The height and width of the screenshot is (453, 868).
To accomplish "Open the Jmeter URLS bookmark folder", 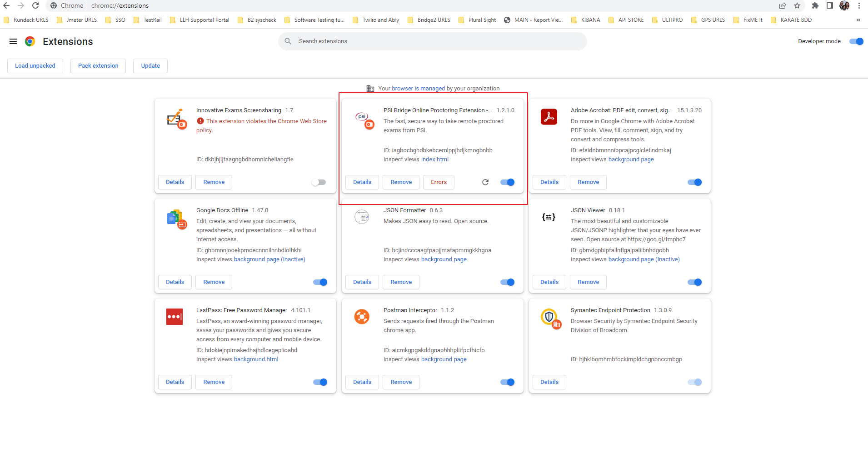I will (x=76, y=20).
